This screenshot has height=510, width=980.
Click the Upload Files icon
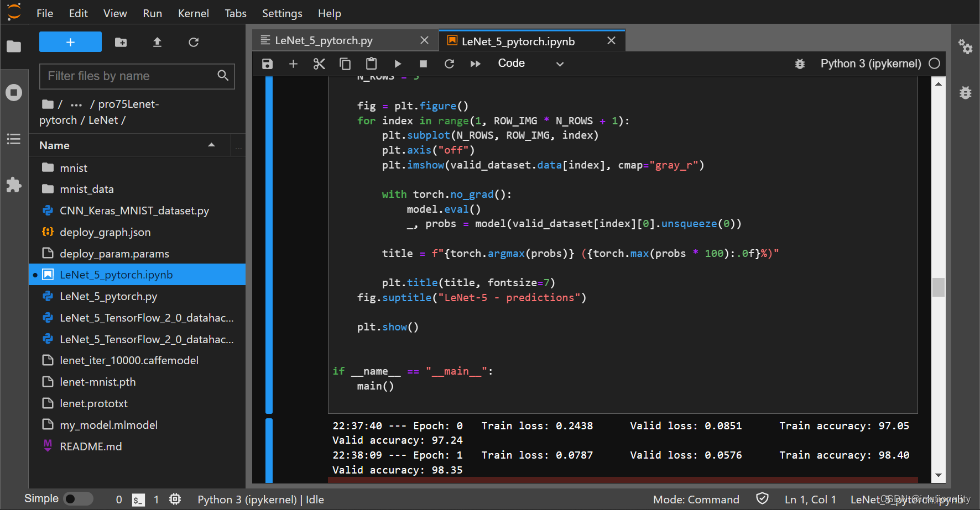(x=157, y=42)
